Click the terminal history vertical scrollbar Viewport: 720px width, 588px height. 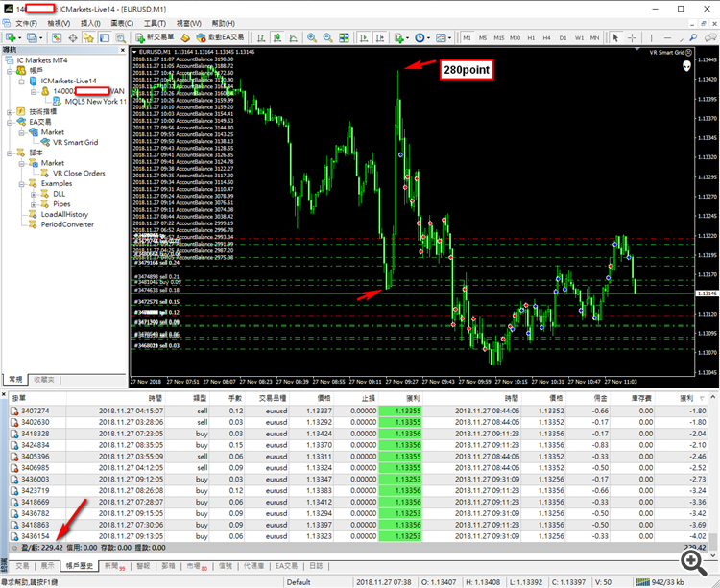[712, 475]
